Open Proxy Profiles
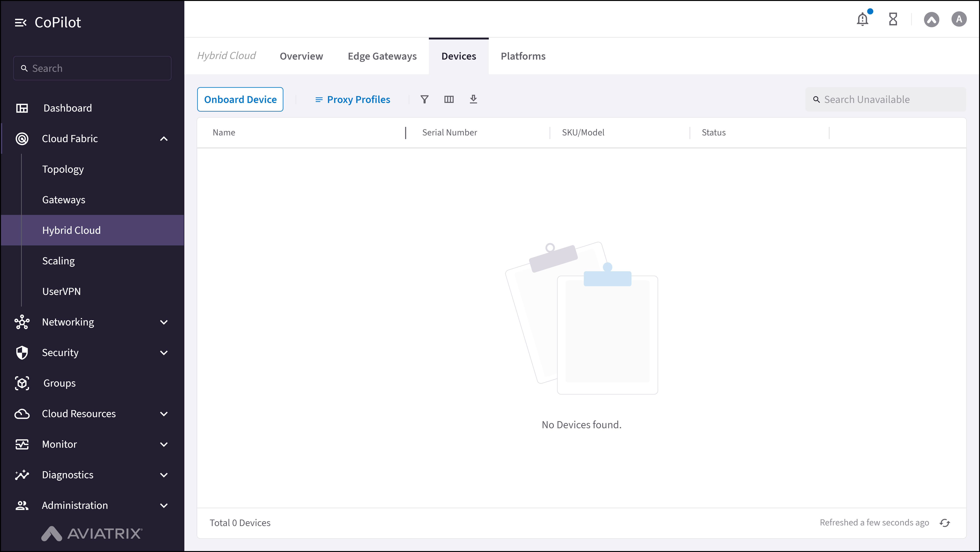 click(352, 99)
